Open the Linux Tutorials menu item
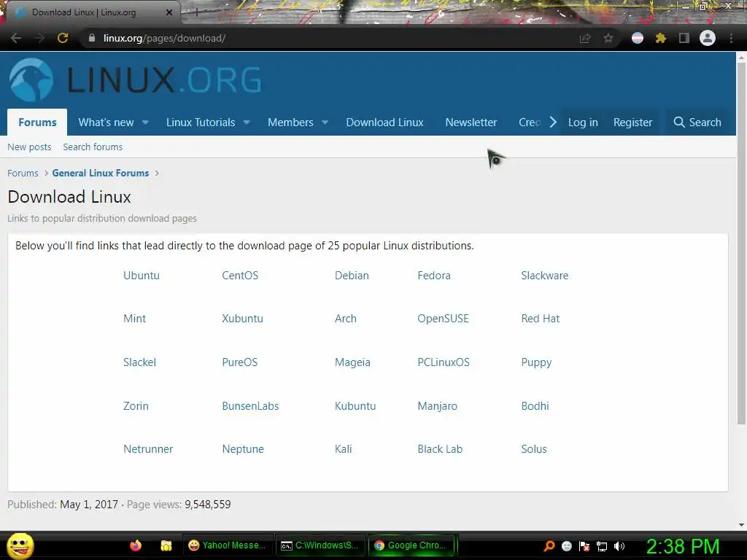The width and height of the screenshot is (747, 560). click(x=201, y=122)
